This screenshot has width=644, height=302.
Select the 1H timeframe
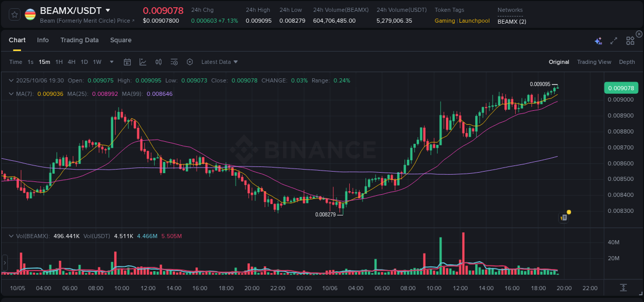click(x=59, y=62)
